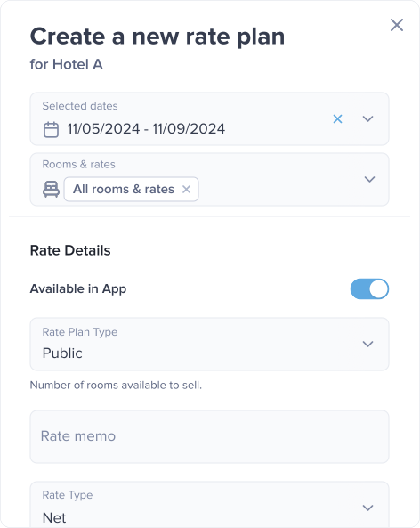Expand the Selected dates chevron
The height and width of the screenshot is (528, 420).
click(367, 119)
